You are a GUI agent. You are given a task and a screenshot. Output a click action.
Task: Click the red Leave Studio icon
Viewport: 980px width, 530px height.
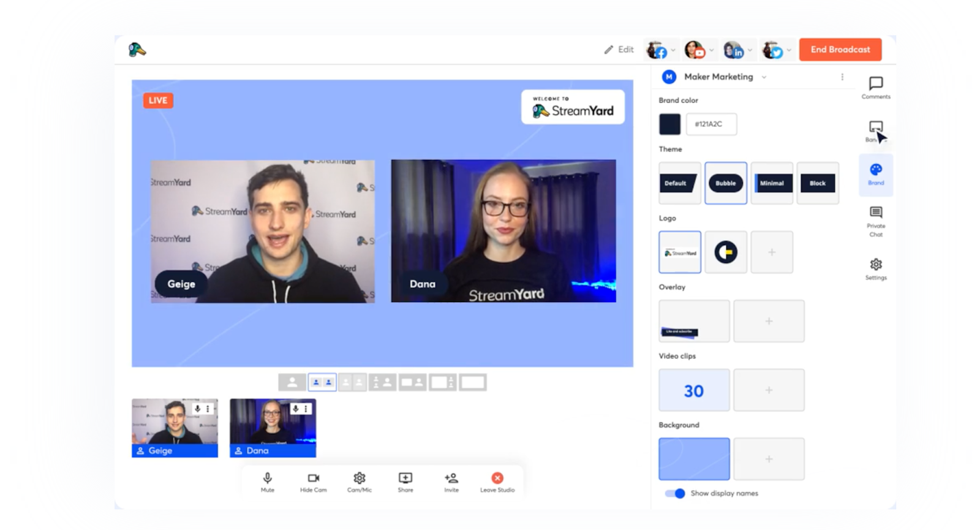click(497, 479)
